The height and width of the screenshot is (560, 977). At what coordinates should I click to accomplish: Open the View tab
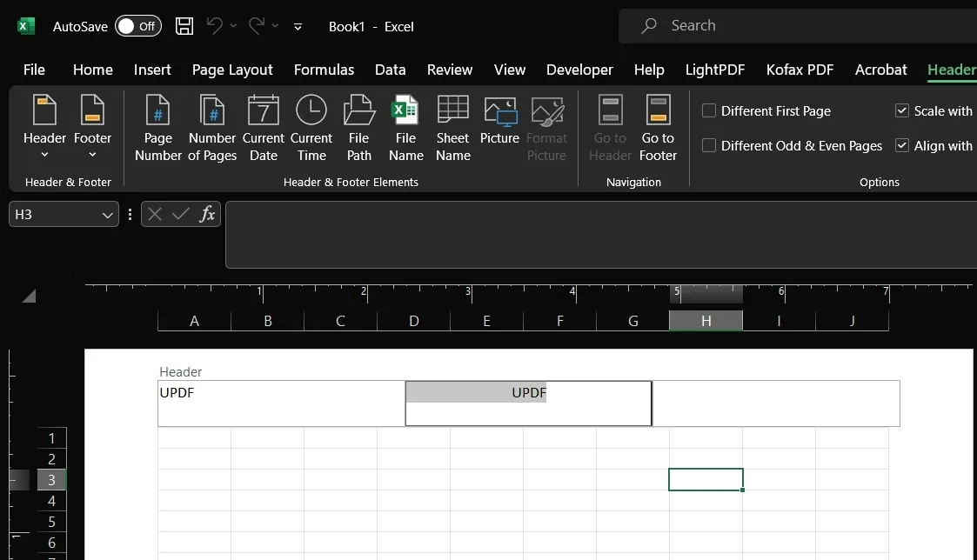tap(510, 70)
